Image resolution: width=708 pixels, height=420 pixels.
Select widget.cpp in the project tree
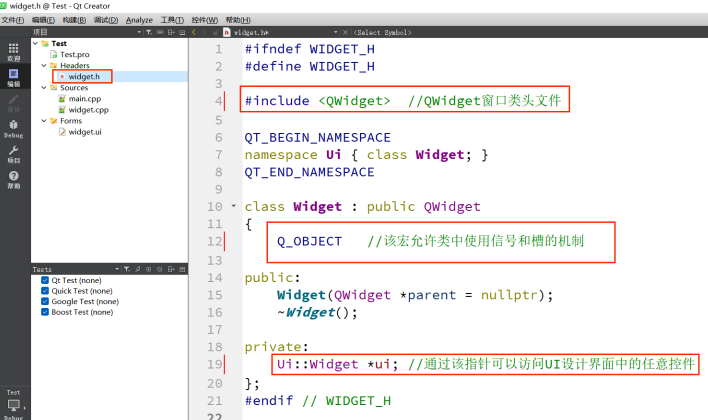88,110
